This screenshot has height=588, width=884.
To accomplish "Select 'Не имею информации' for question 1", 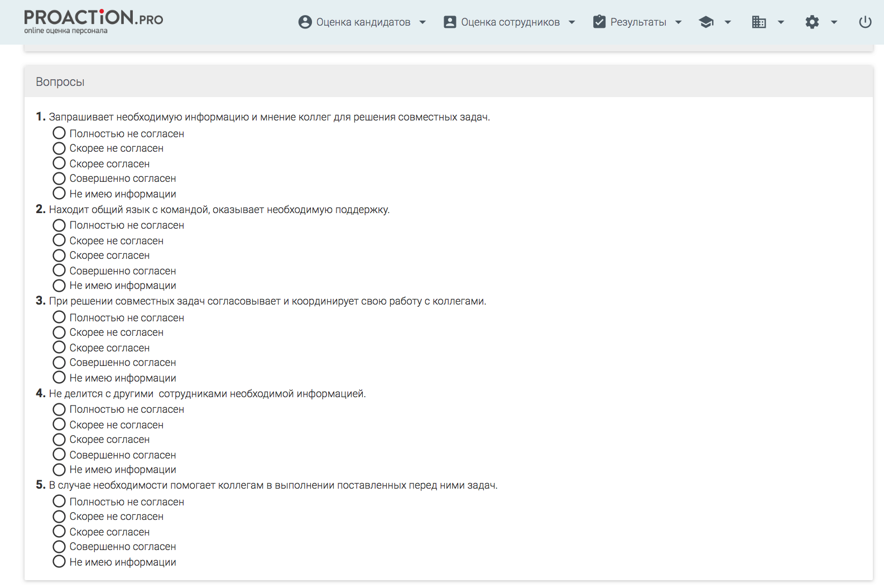I will point(59,193).
